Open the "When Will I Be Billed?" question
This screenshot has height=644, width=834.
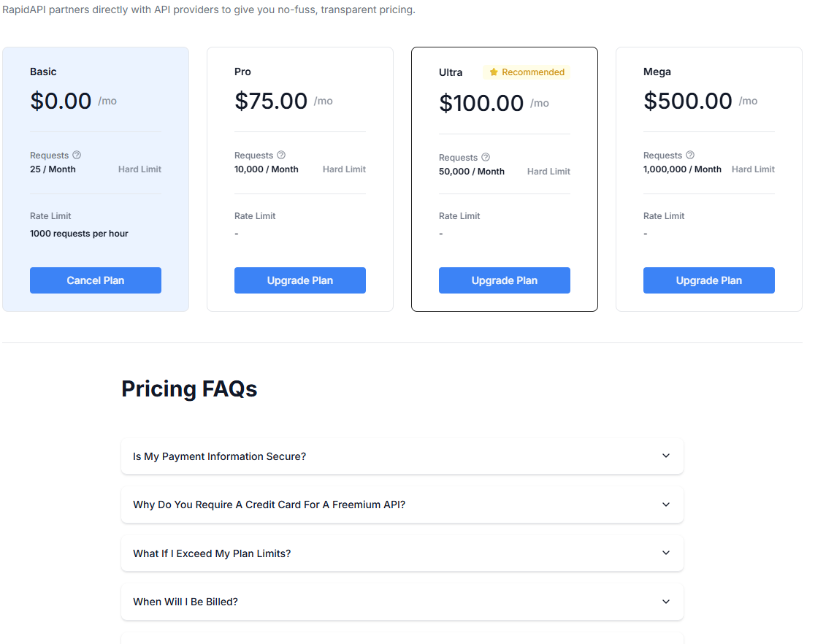tap(185, 602)
